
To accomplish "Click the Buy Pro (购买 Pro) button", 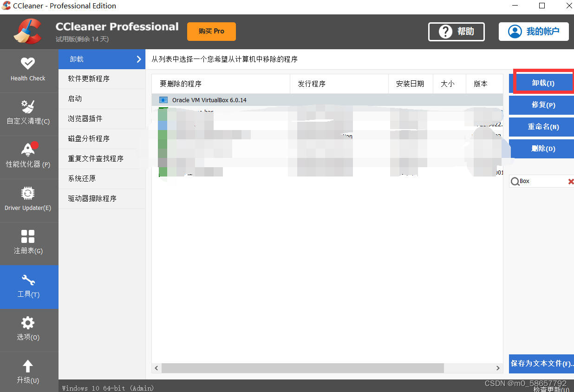I will 211,31.
